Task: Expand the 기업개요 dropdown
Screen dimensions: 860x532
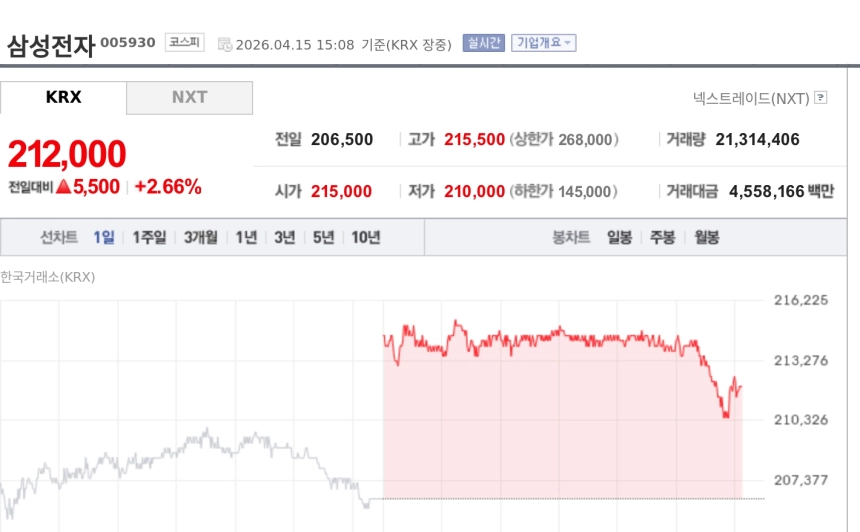Action: pos(543,43)
